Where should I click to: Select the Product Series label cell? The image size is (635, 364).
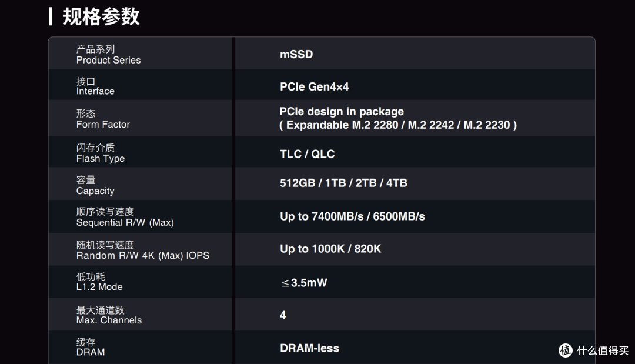point(140,54)
